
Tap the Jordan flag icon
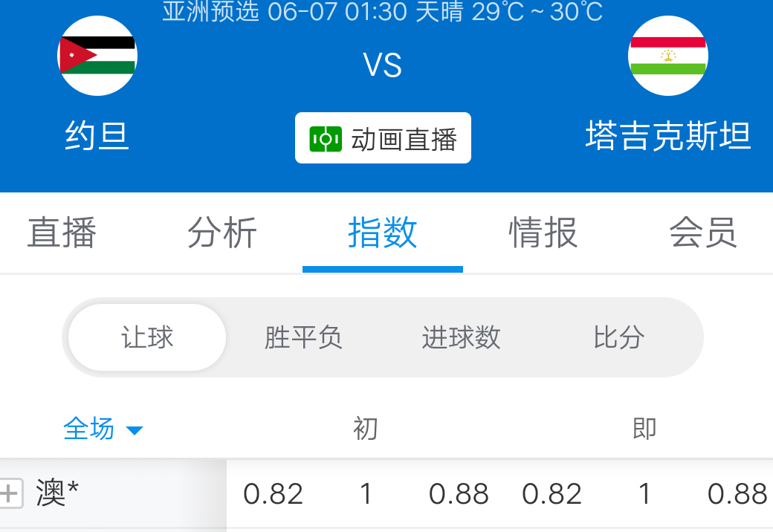coord(97,56)
